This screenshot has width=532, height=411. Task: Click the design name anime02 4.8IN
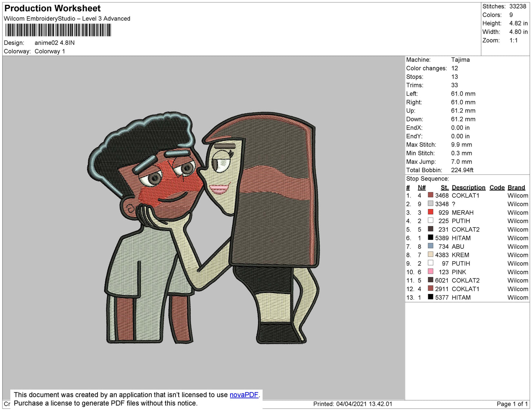54,43
